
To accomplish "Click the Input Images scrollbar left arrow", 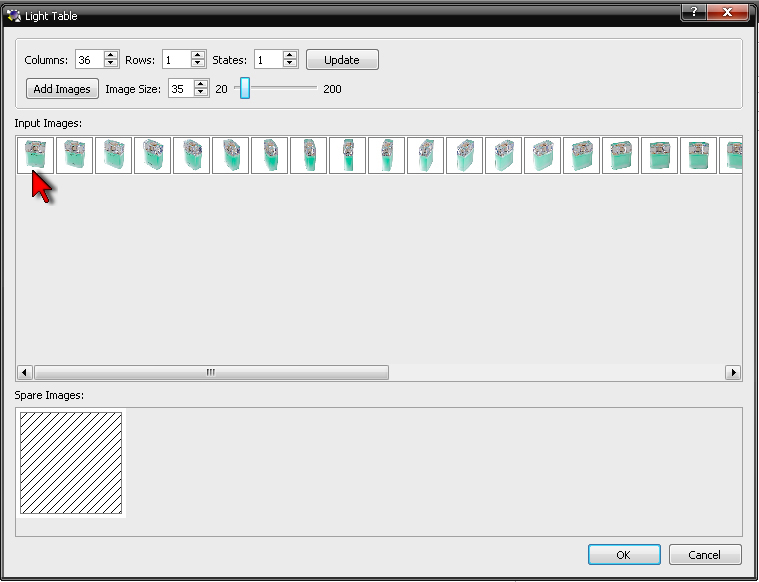I will [25, 372].
